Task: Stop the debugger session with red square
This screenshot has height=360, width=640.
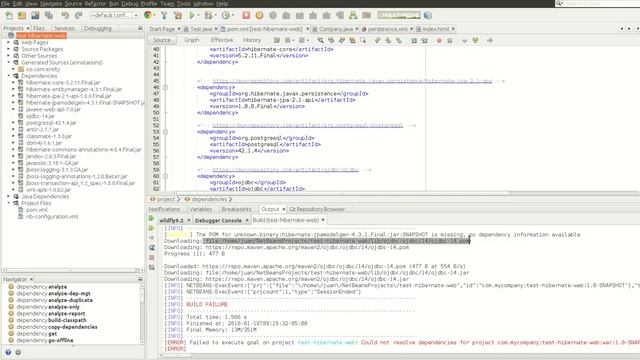Action: (x=246, y=16)
